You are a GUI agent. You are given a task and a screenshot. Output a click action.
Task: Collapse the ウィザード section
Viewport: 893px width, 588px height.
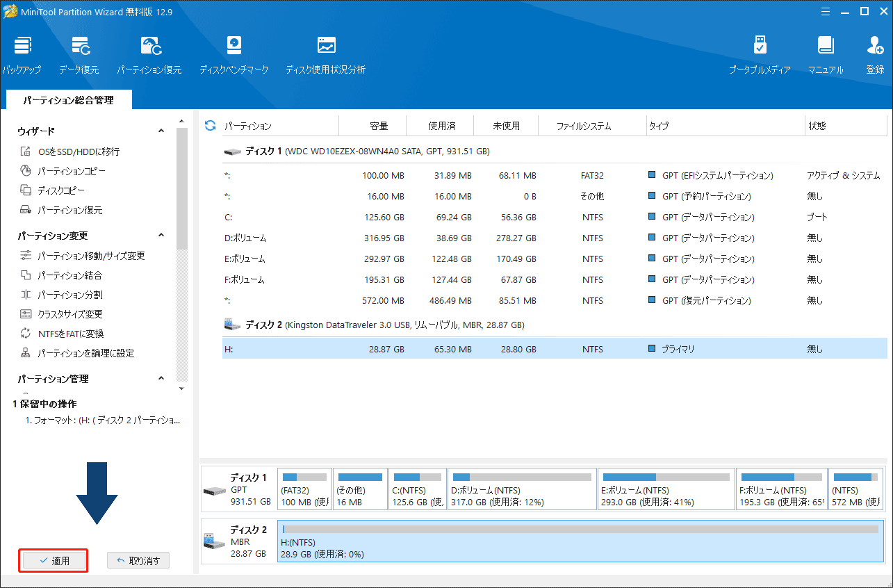(161, 131)
